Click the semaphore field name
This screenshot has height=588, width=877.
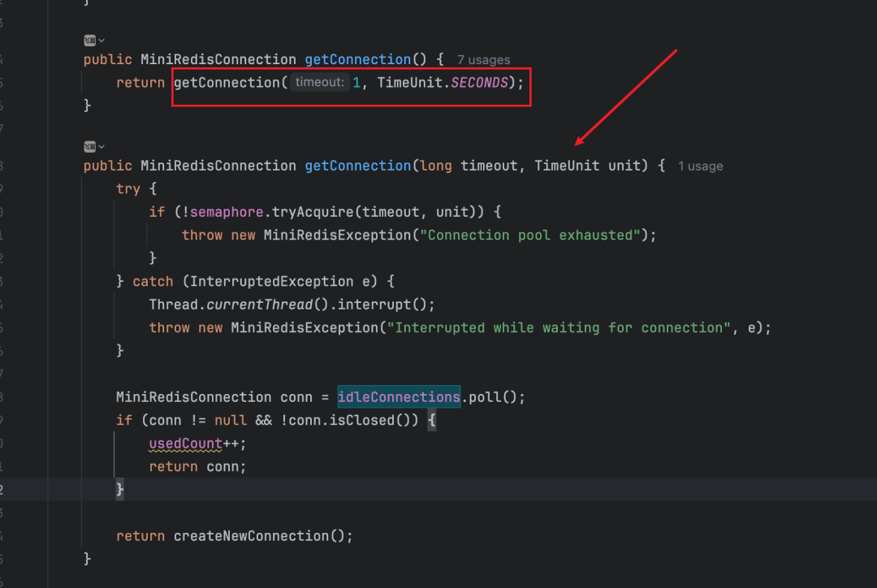click(x=227, y=212)
